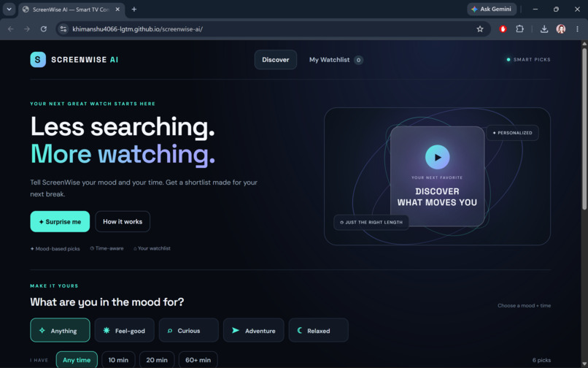This screenshot has height=368, width=588.
Task: Open the Downloads icon
Action: [x=544, y=29]
